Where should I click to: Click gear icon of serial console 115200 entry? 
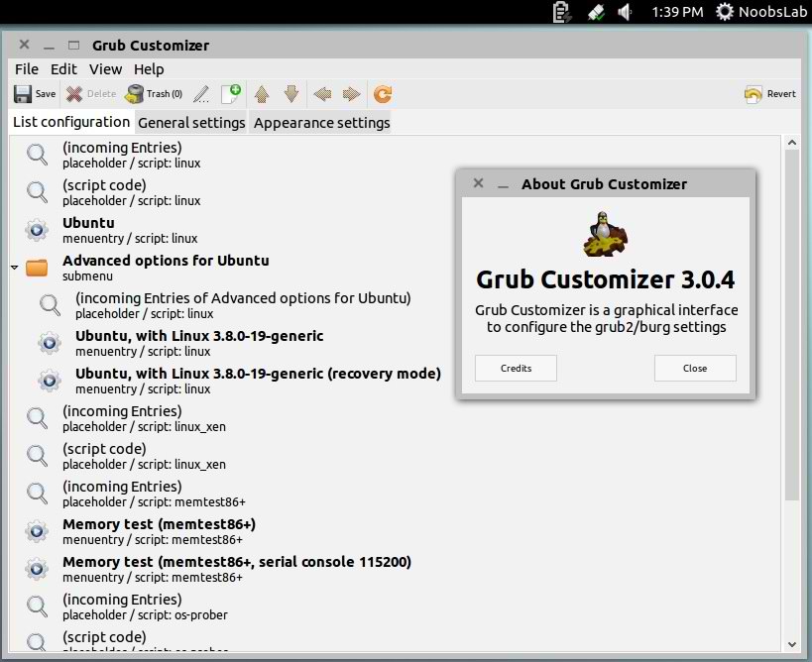pyautogui.click(x=37, y=569)
